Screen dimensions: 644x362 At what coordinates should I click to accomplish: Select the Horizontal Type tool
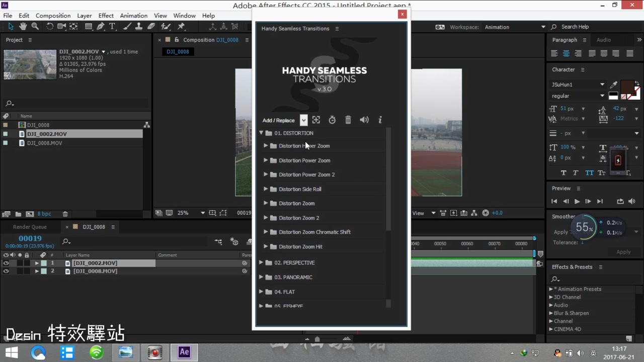(112, 26)
